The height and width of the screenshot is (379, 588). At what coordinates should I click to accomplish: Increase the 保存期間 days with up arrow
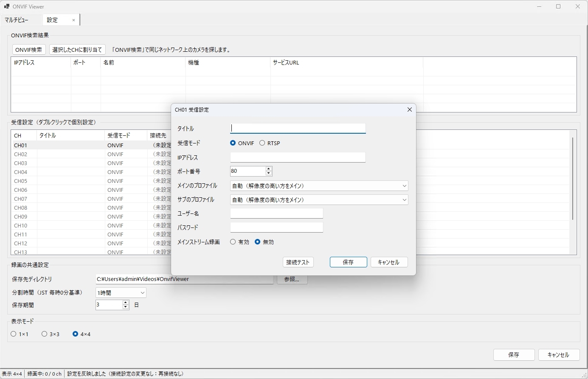coord(125,303)
